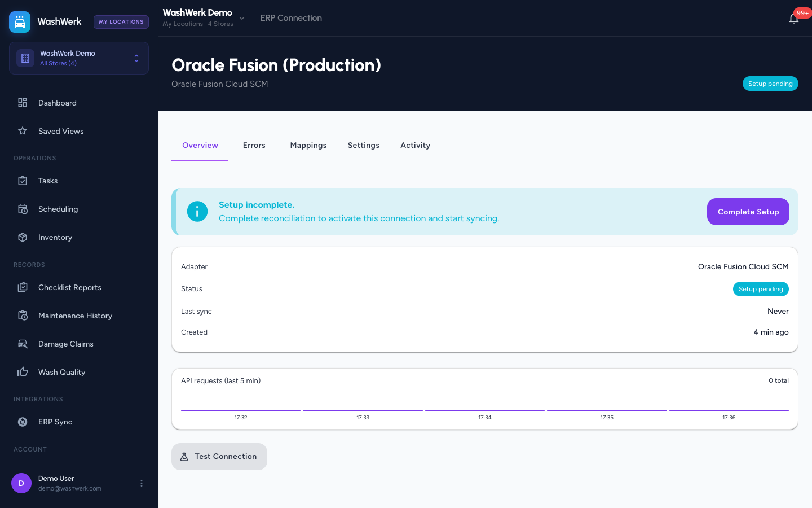Image resolution: width=812 pixels, height=508 pixels.
Task: Open the notifications bell
Action: (x=794, y=19)
